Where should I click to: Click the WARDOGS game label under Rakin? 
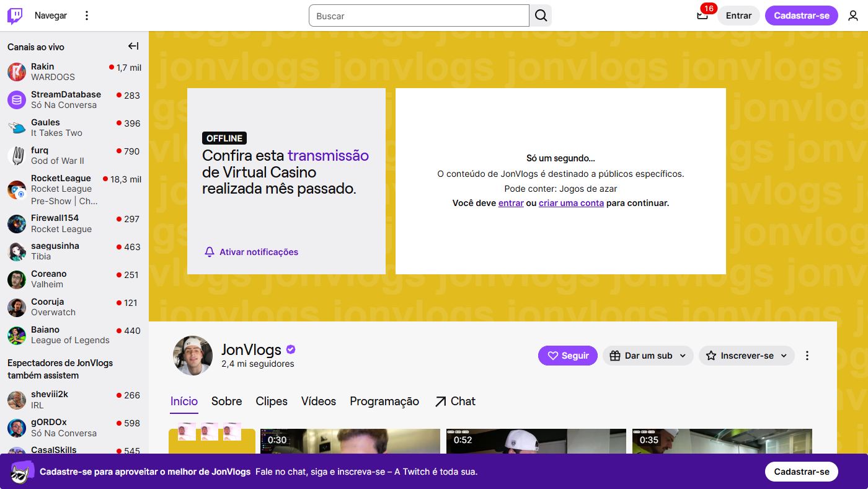(x=53, y=77)
